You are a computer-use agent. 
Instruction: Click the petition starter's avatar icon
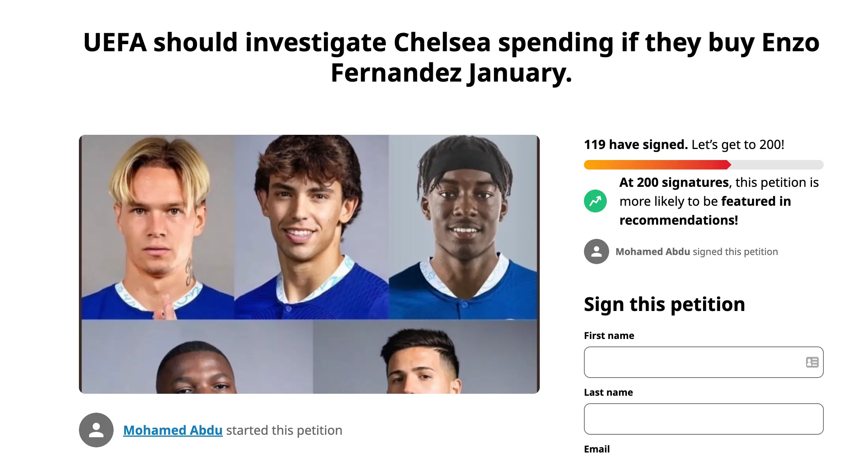96,430
